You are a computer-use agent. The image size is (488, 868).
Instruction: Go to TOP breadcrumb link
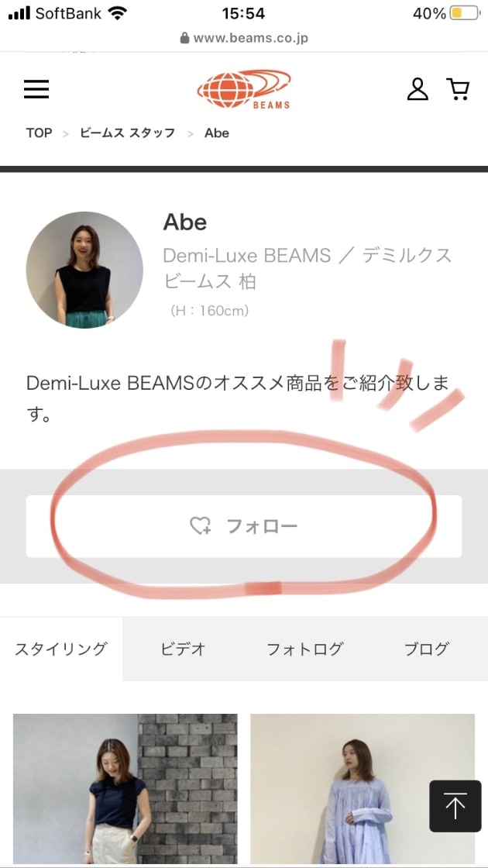point(39,133)
